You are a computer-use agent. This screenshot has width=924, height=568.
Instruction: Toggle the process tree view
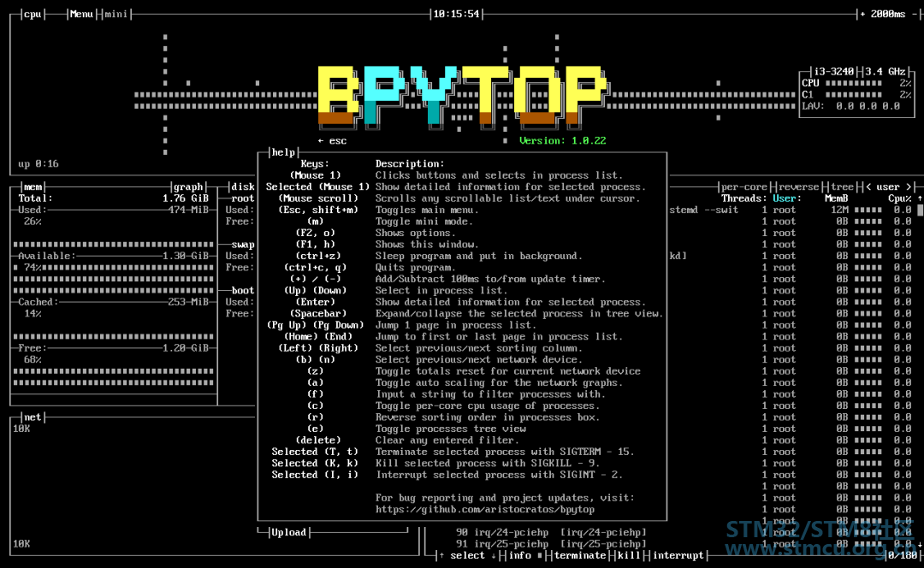pyautogui.click(x=842, y=186)
